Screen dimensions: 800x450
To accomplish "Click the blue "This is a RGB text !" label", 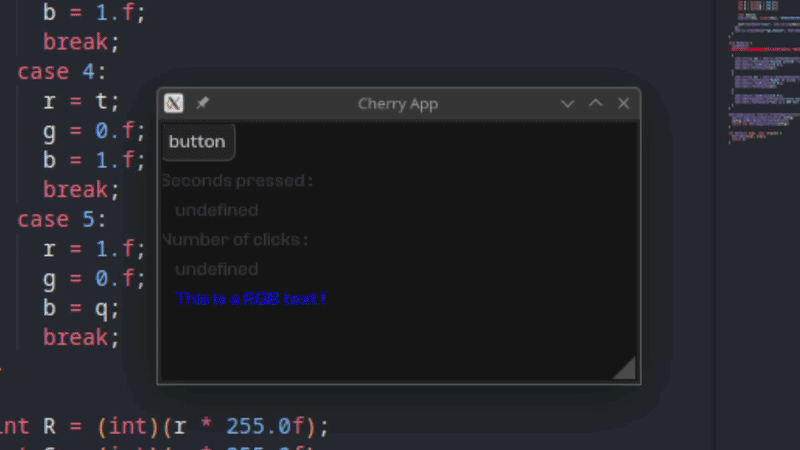I will click(251, 298).
